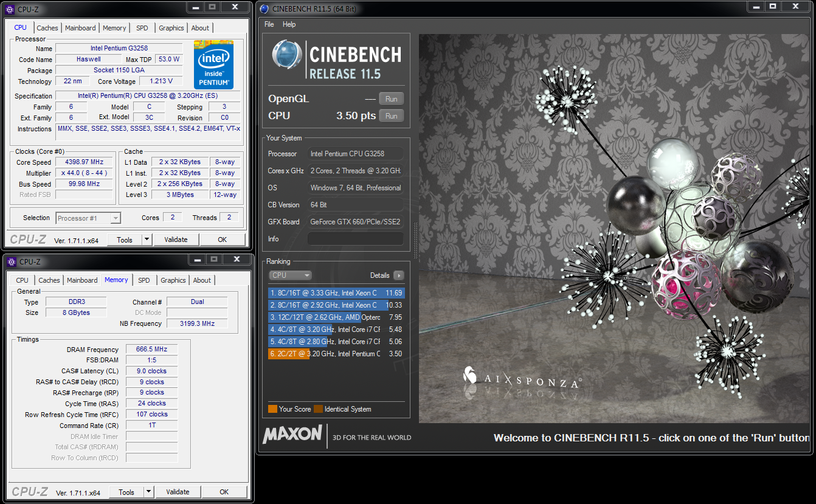
Task: Open the CPU ranking type dropdown
Action: coord(290,275)
